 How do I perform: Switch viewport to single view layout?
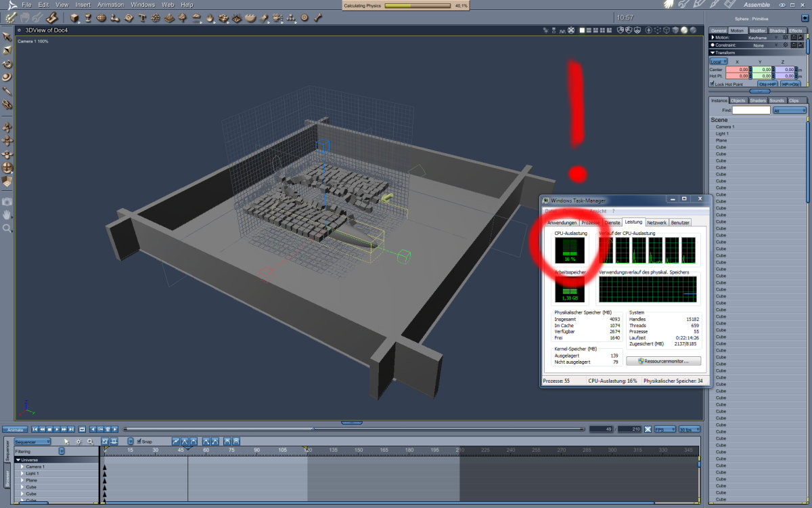[582, 30]
